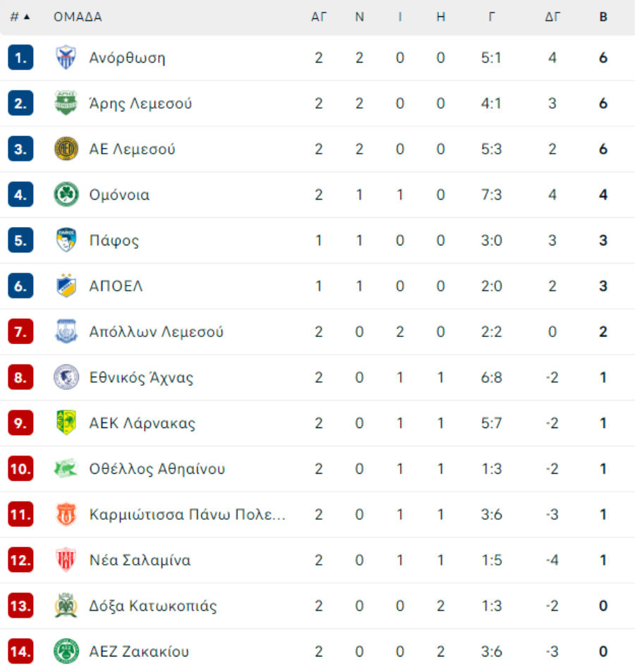Open the Εθνικός Άχνας team link
Screen dimensions: 635x672
(141, 377)
